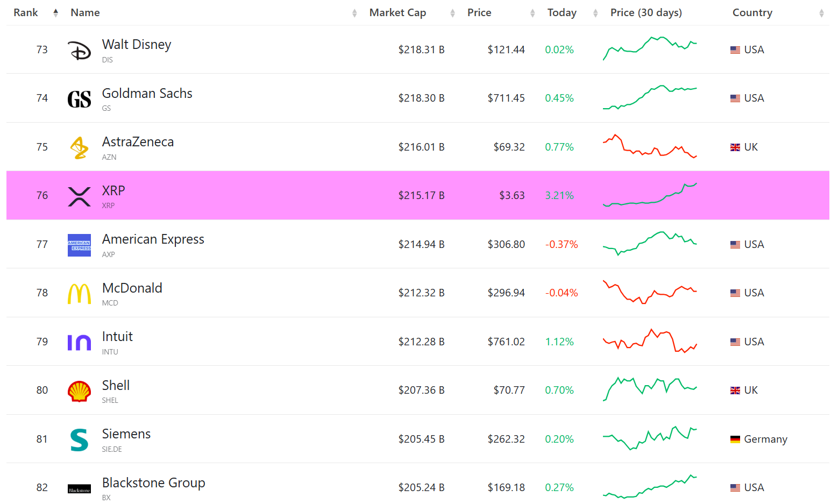Click the Siemens logo icon

point(80,440)
